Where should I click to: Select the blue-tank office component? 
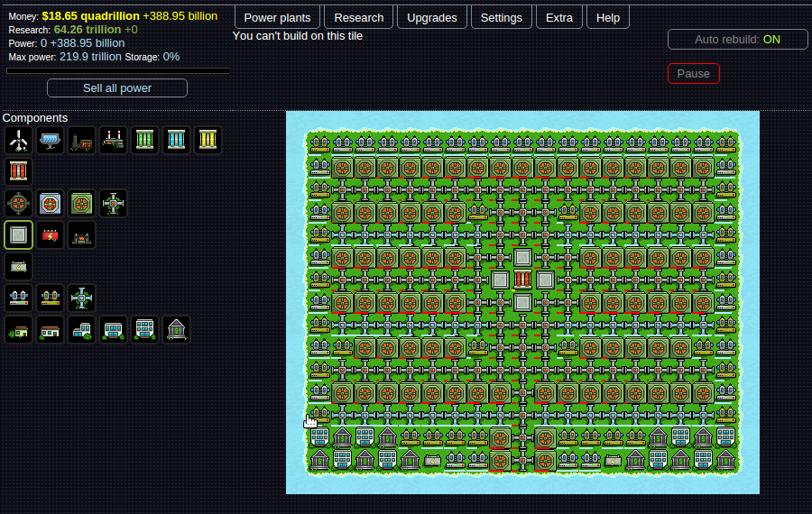19,298
